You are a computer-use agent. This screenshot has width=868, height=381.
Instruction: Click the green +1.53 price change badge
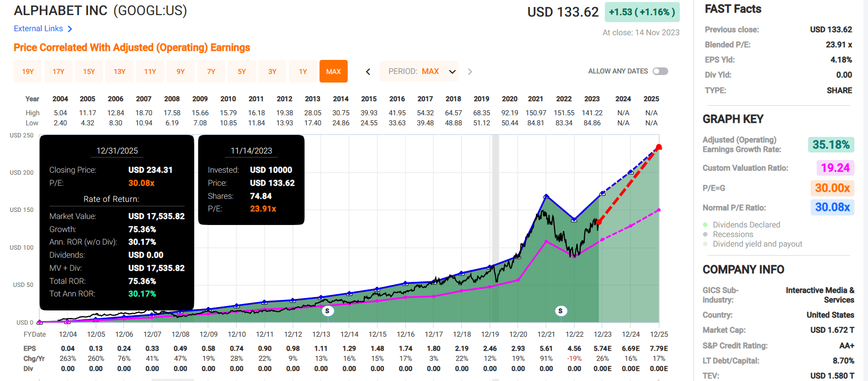tap(642, 12)
